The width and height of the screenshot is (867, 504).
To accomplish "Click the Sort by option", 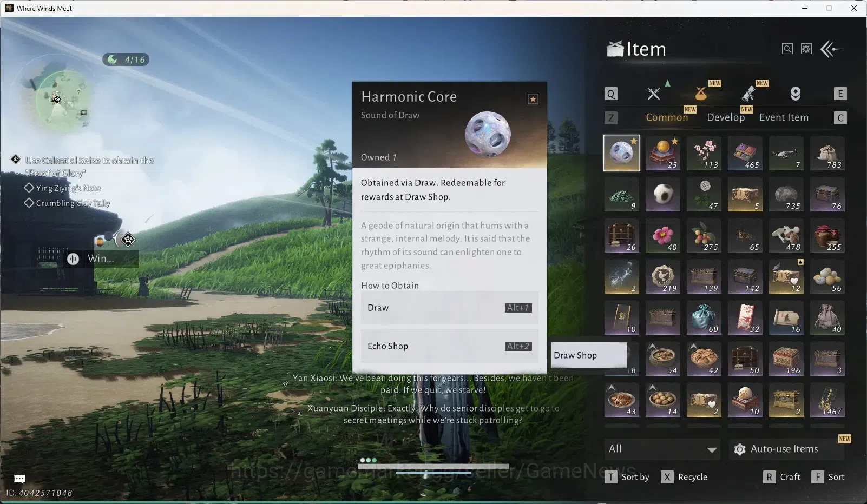I will (627, 477).
